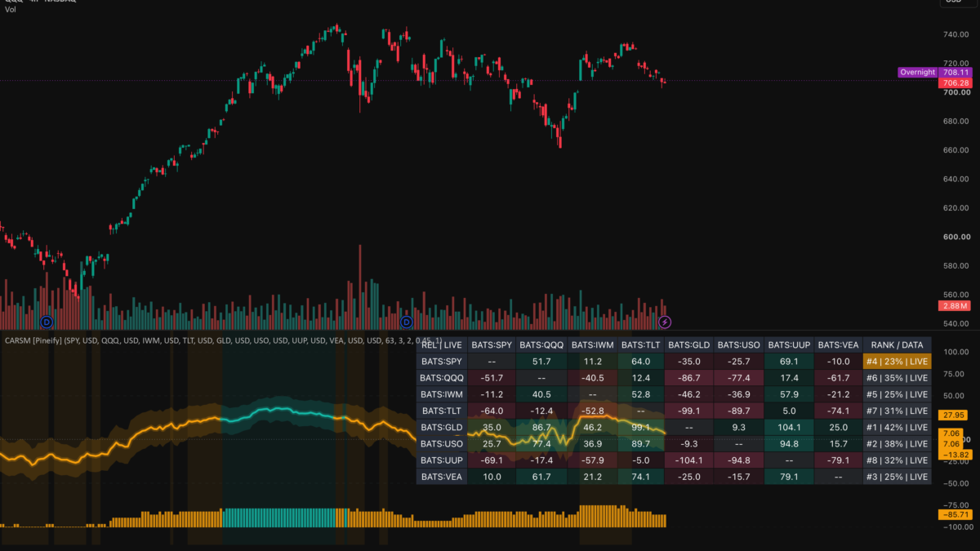This screenshot has width=980, height=551.
Task: Click the #2 | 38% | LIVE rank cell
Action: pyautogui.click(x=897, y=444)
